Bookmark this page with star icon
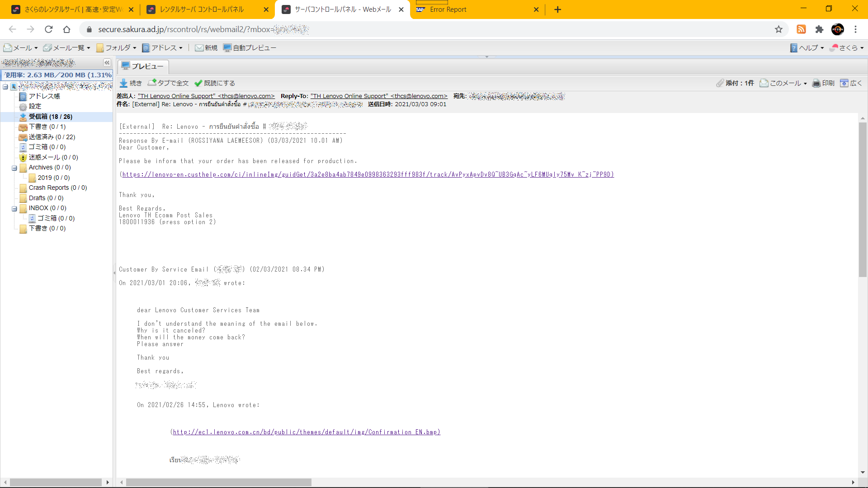The image size is (868, 488). 778,29
